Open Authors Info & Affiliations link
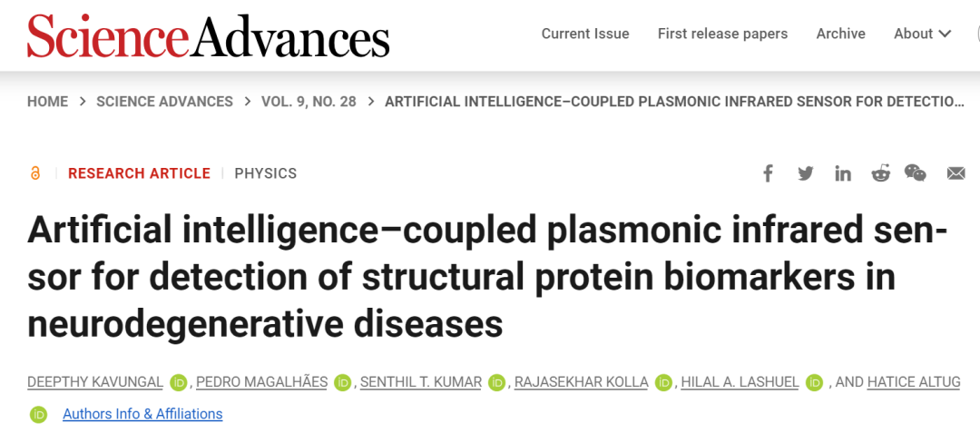Screen dimensions: 980x443 142,414
